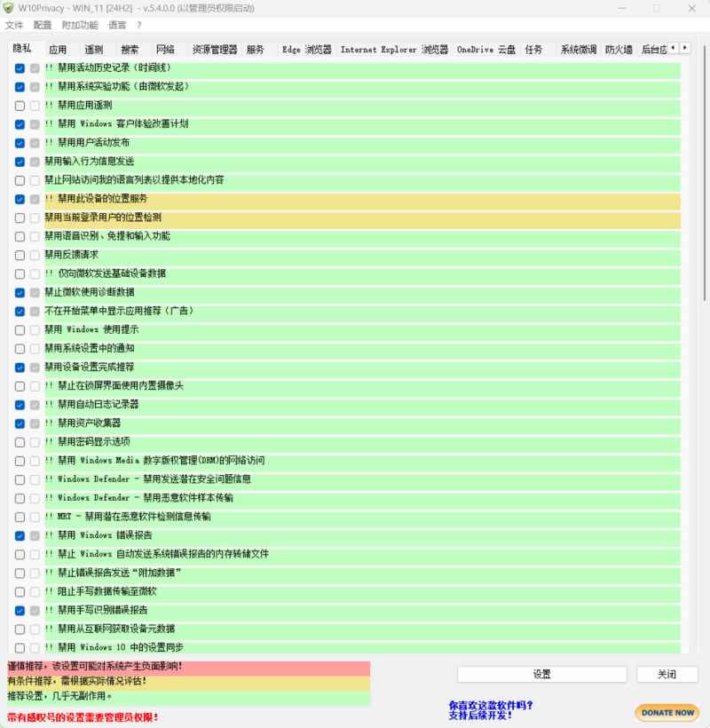Check 禁用 Windows Media 数字版权管理 checkbox
This screenshot has height=728, width=710.
tap(20, 461)
